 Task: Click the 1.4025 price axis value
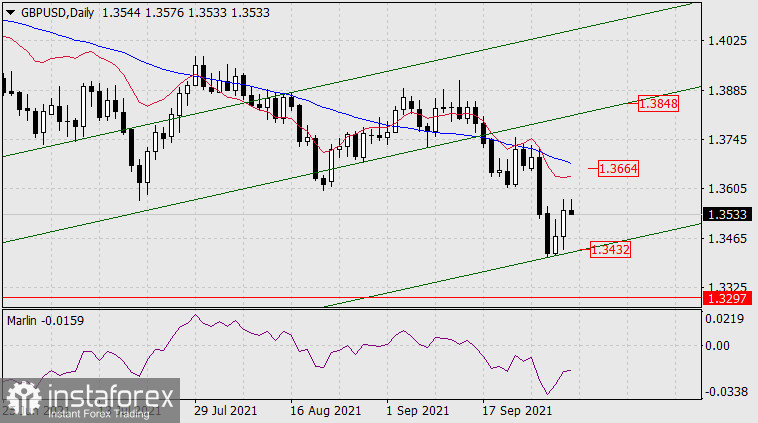727,41
